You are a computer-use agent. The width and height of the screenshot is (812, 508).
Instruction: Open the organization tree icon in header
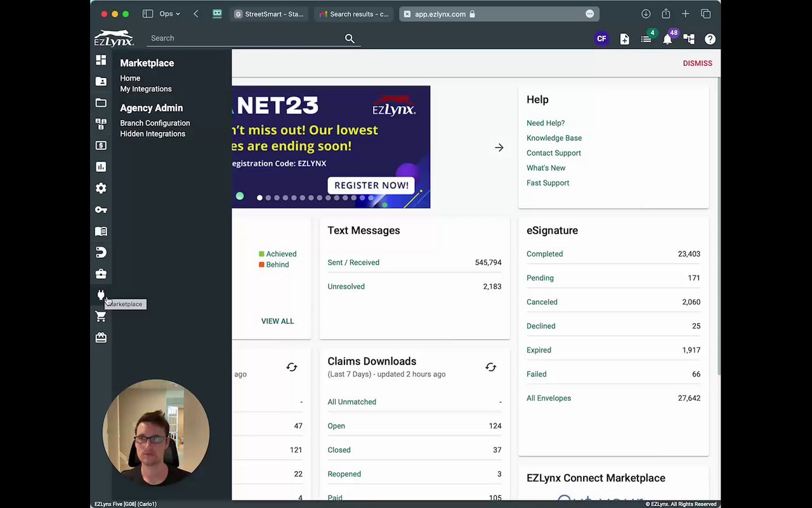[689, 39]
